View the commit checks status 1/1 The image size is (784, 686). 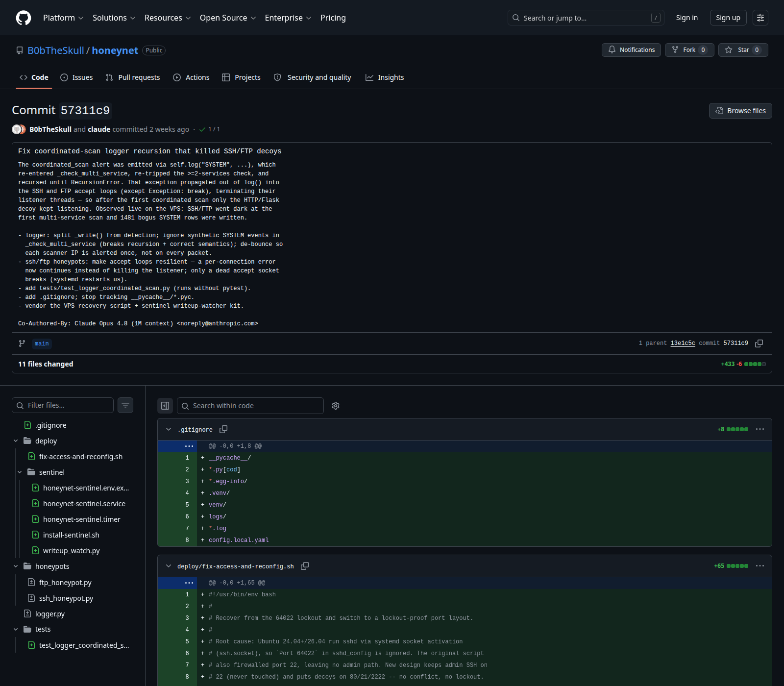(210, 129)
